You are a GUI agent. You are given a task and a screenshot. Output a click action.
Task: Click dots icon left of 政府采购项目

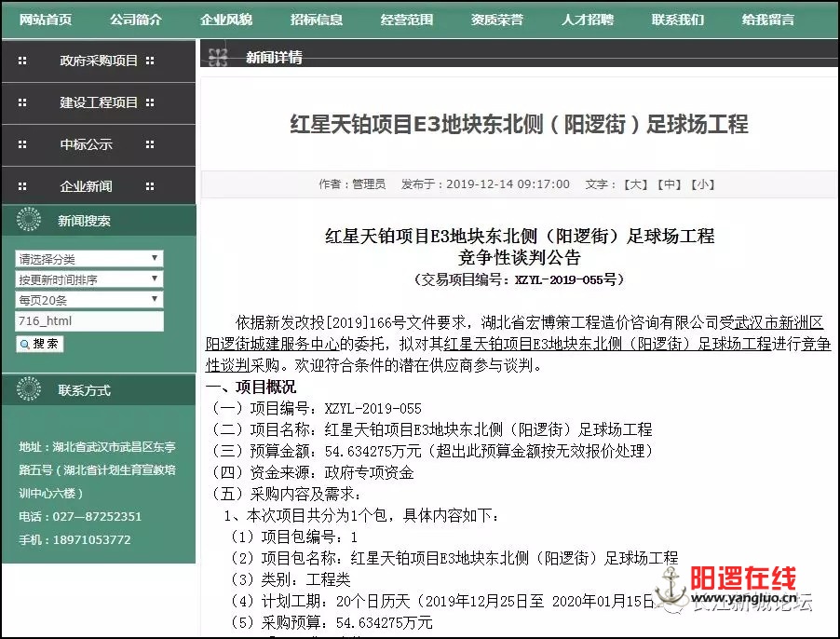(22, 61)
